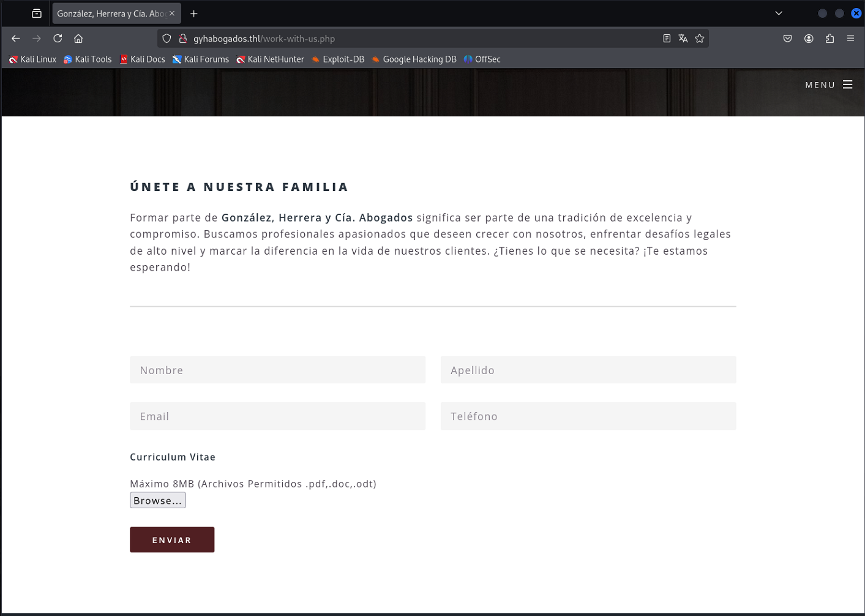Toggle reader view in address bar
Image resolution: width=865 pixels, height=616 pixels.
667,39
